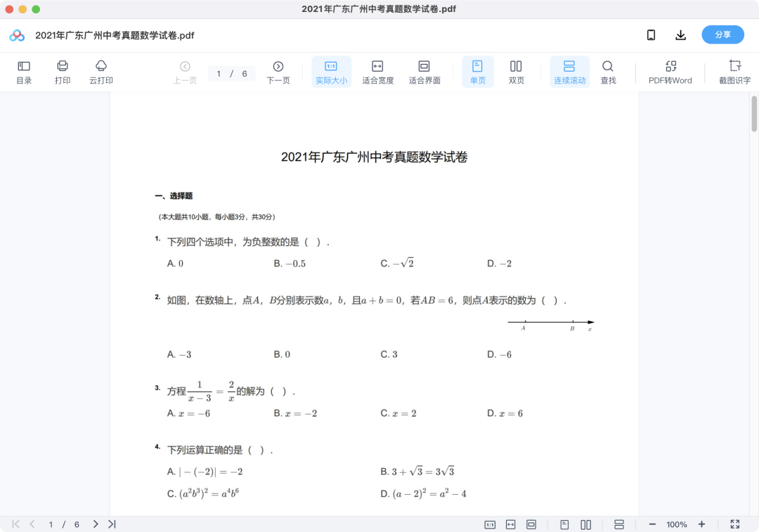Screen dimensions: 759x532
Task: Click fit page icon in bottom bar
Action: (x=531, y=525)
